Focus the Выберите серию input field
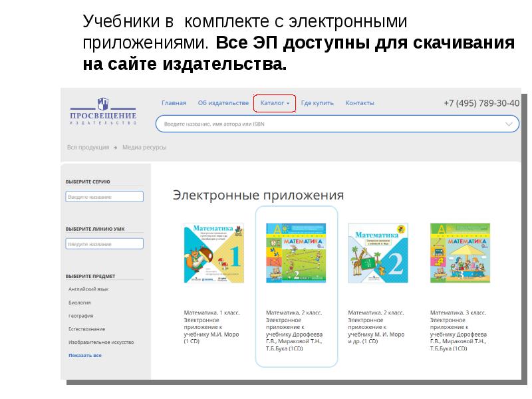 [x=104, y=197]
